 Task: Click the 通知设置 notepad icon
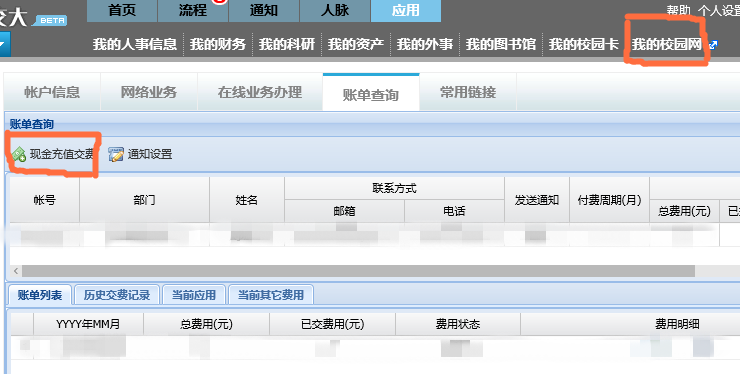(116, 154)
